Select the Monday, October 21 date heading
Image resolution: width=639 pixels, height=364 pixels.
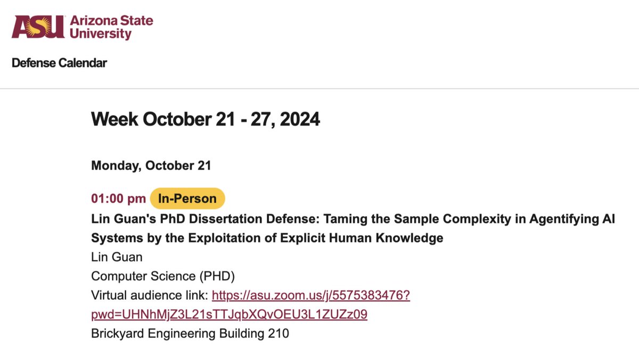[151, 166]
